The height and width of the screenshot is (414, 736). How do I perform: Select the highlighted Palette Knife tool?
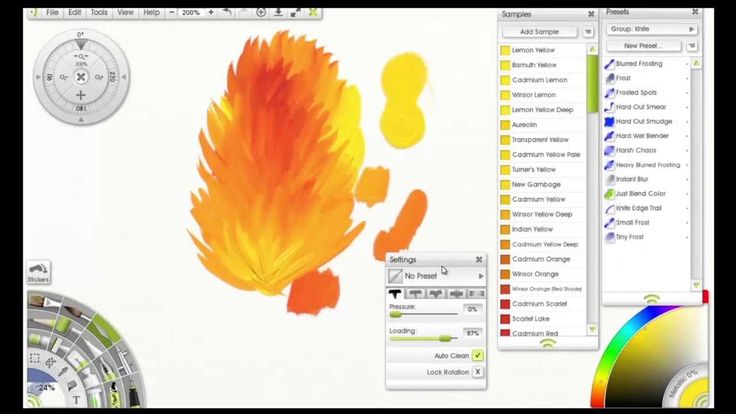107,329
